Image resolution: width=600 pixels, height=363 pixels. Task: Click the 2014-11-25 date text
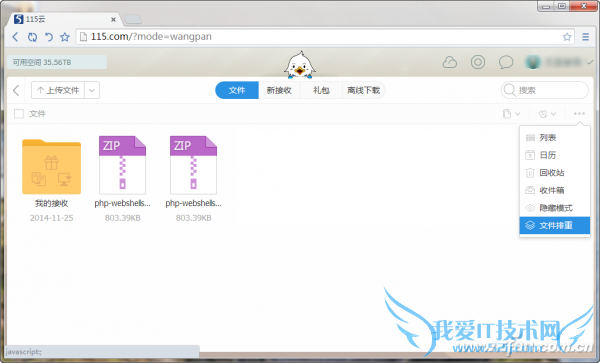pos(51,218)
